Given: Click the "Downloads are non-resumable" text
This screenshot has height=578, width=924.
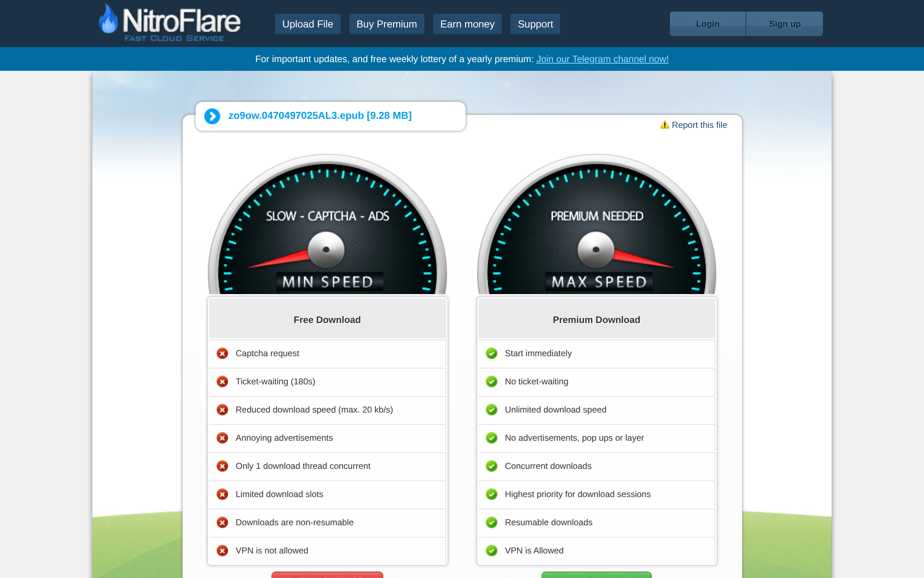Looking at the screenshot, I should (x=295, y=522).
